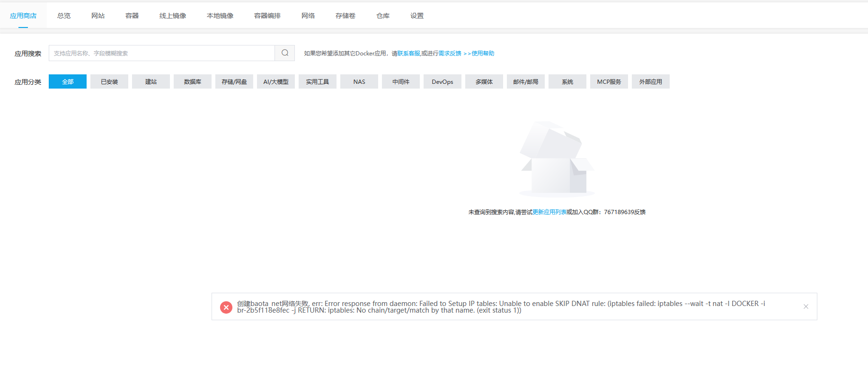868x369 pixels.
Task: Filter by 建站 category
Action: point(151,81)
